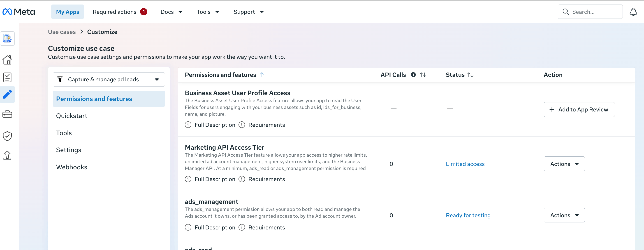Click info icon beside ads_management Full Description
Viewport: 644px width, 250px height.
tap(188, 227)
